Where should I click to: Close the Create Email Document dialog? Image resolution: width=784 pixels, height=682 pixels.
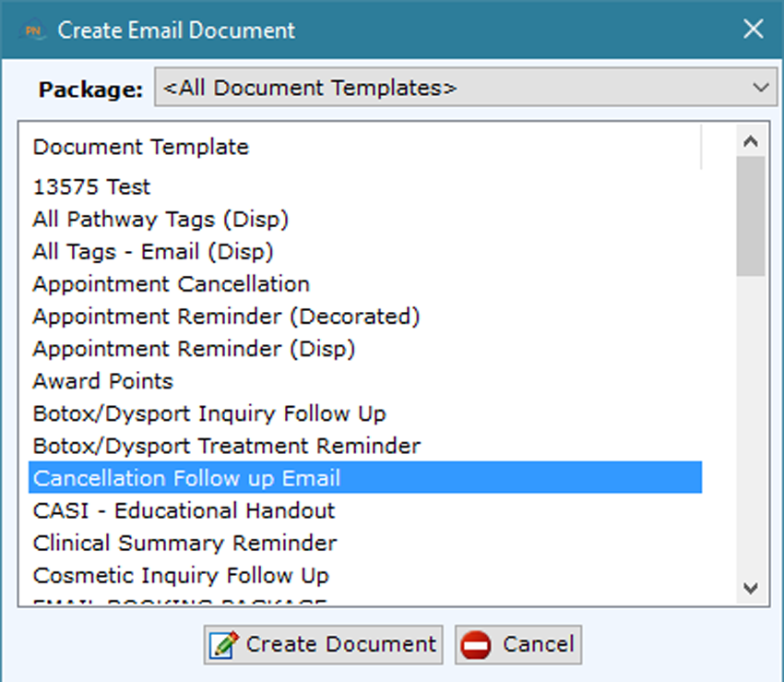pyautogui.click(x=753, y=30)
